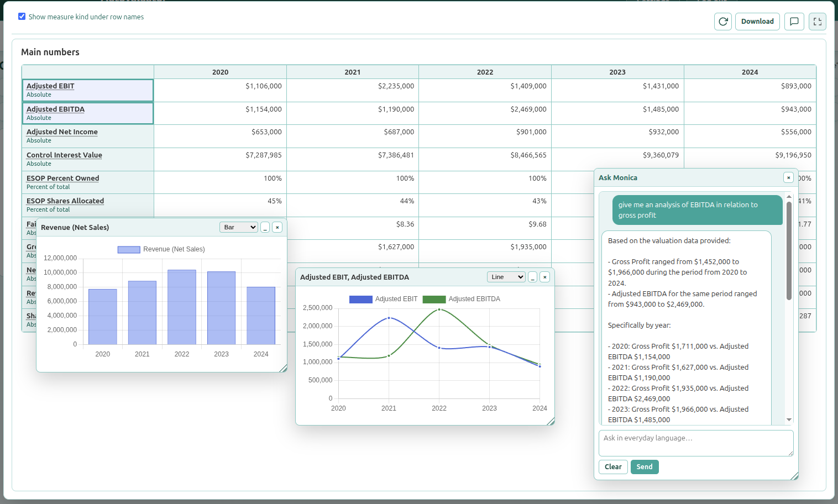Toggle the Adjusted EBIT blue legend swatch
838x504 pixels.
point(360,299)
